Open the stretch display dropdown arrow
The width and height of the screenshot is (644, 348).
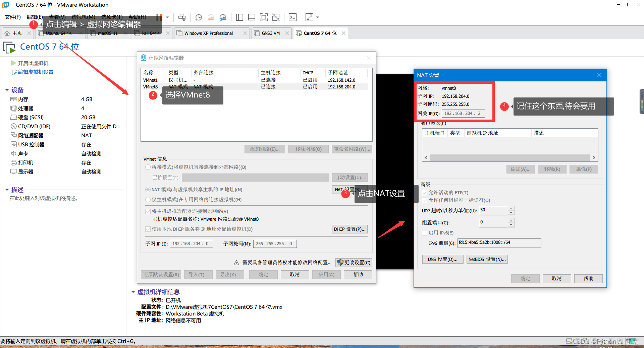pos(318,17)
